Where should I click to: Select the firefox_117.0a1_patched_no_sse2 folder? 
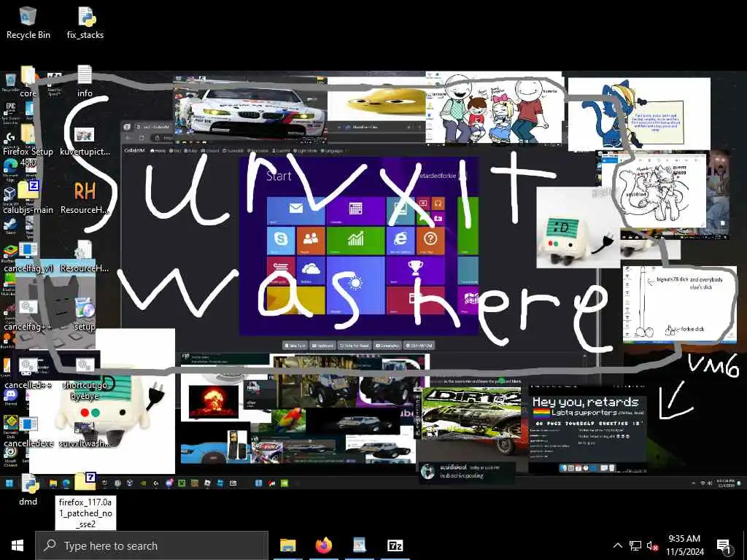pos(85,502)
